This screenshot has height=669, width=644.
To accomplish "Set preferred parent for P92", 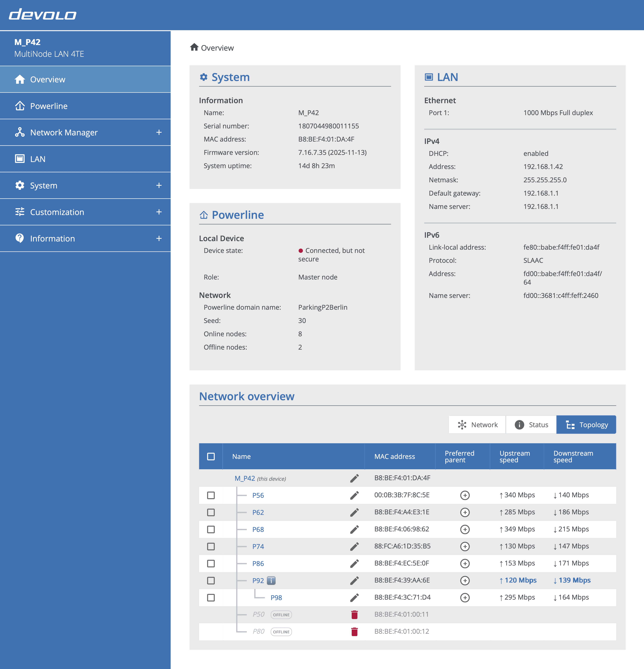I will click(465, 581).
